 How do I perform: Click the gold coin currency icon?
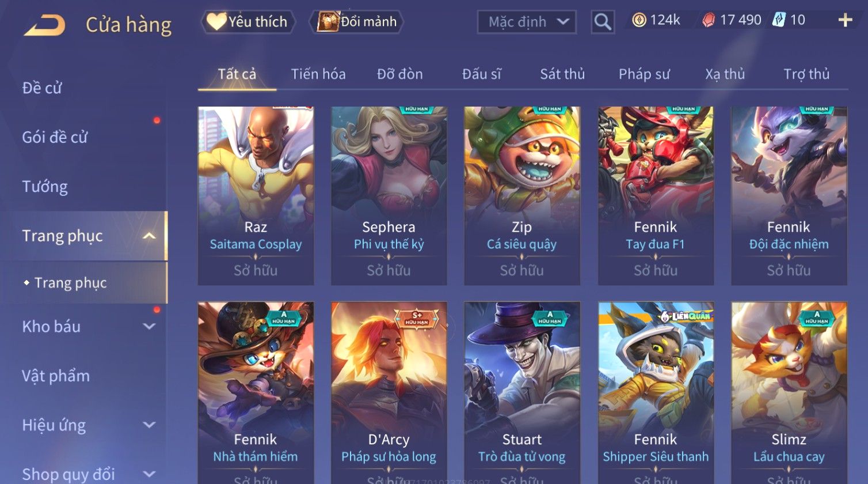(x=639, y=20)
